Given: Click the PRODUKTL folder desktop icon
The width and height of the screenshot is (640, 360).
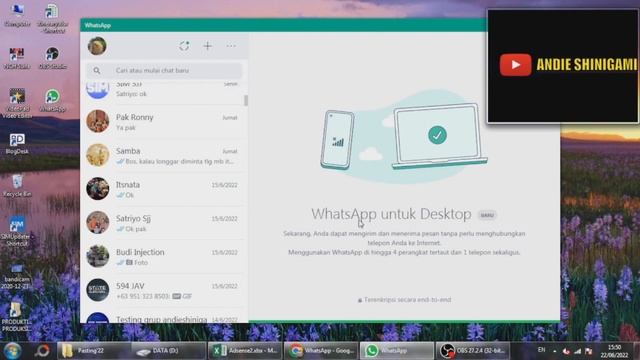Looking at the screenshot, I should click(16, 316).
